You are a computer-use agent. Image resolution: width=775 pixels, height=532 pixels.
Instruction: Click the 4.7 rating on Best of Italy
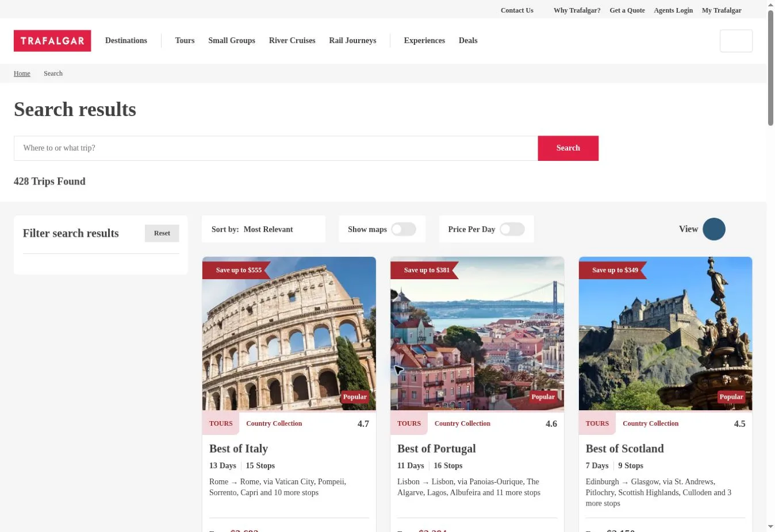pyautogui.click(x=363, y=424)
